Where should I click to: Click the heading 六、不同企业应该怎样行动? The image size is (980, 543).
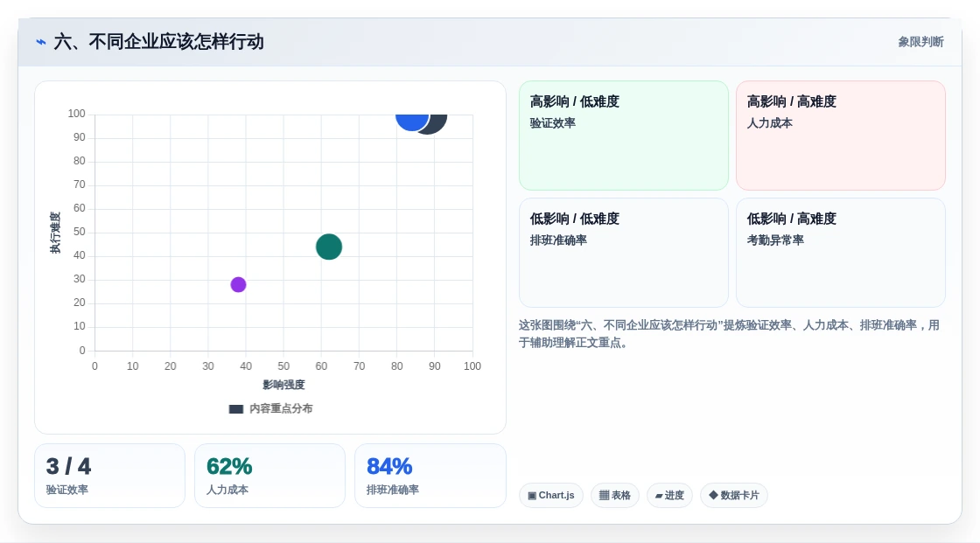pos(158,42)
